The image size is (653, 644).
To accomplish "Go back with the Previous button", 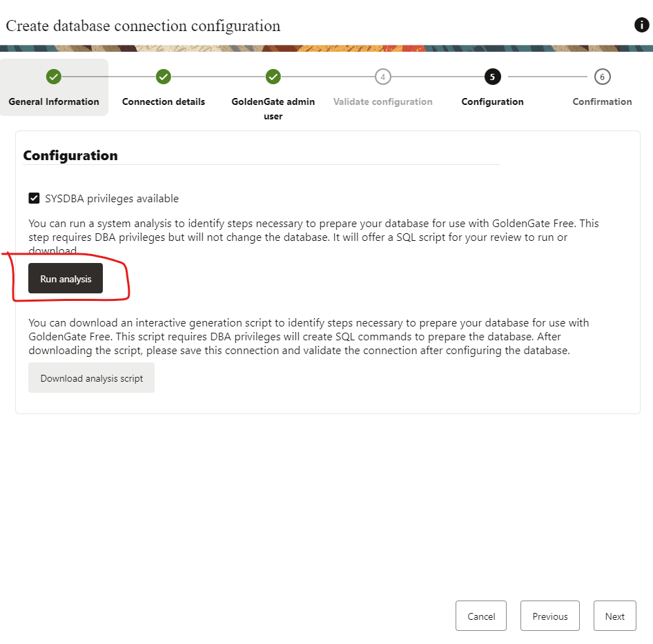I will point(550,616).
